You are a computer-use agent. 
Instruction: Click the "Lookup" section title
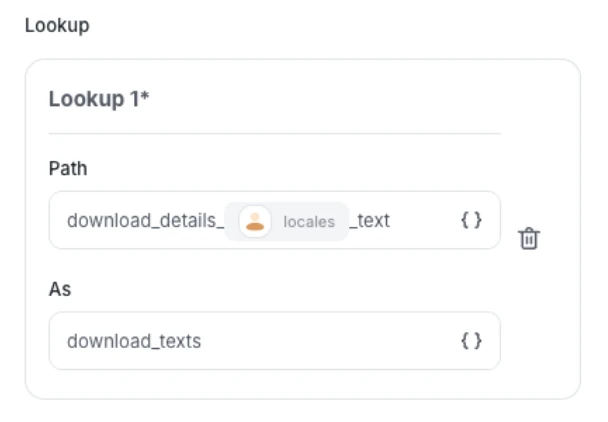pyautogui.click(x=57, y=25)
